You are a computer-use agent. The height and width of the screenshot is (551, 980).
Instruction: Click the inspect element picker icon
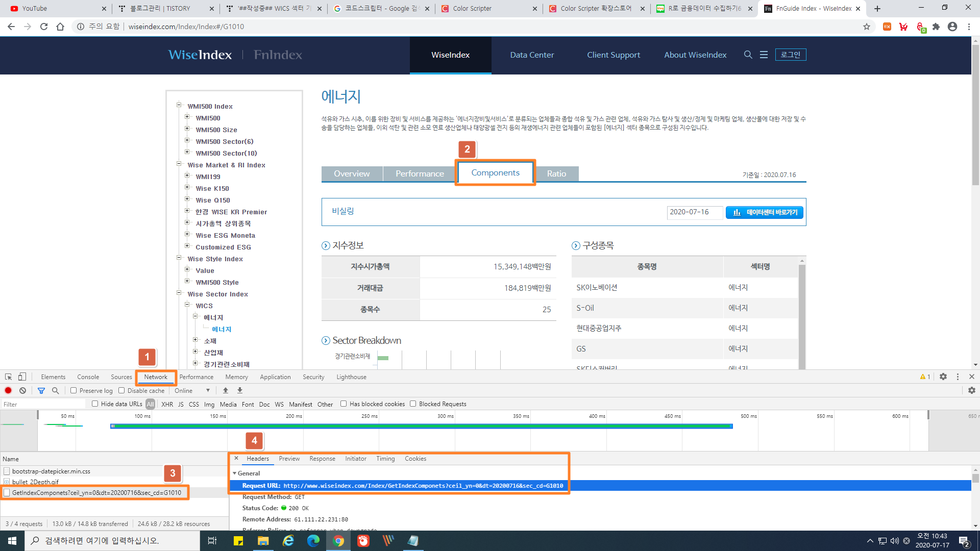pyautogui.click(x=9, y=377)
